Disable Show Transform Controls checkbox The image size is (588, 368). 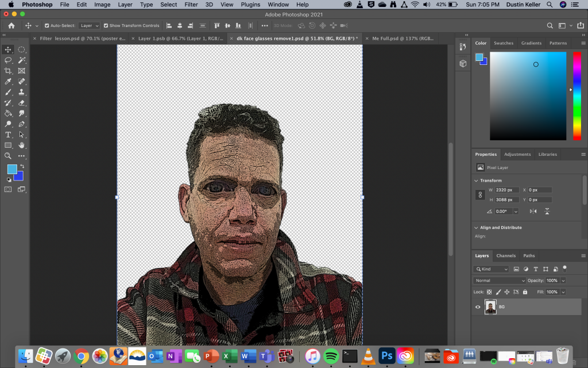(106, 26)
